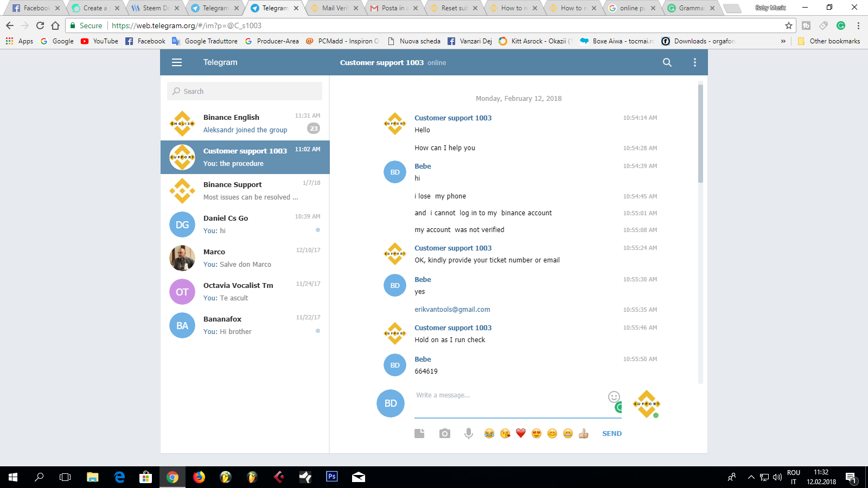The height and width of the screenshot is (488, 868).
Task: Insert the red heart emoji
Action: click(521, 433)
